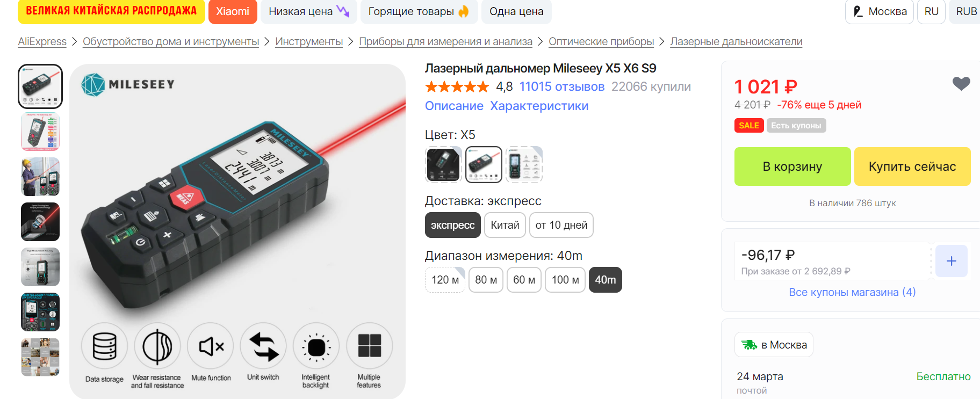Open the RU language selector

click(x=931, y=11)
